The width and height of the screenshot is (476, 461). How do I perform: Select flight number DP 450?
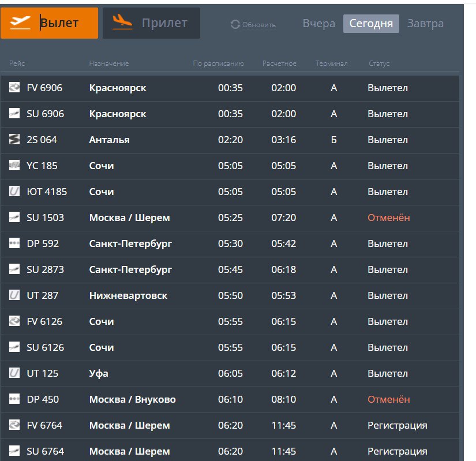[43, 399]
